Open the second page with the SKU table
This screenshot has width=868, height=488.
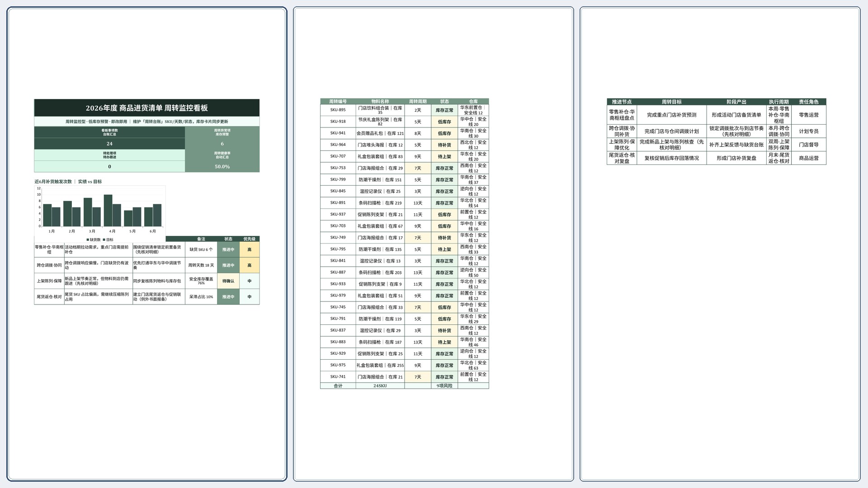[434, 244]
